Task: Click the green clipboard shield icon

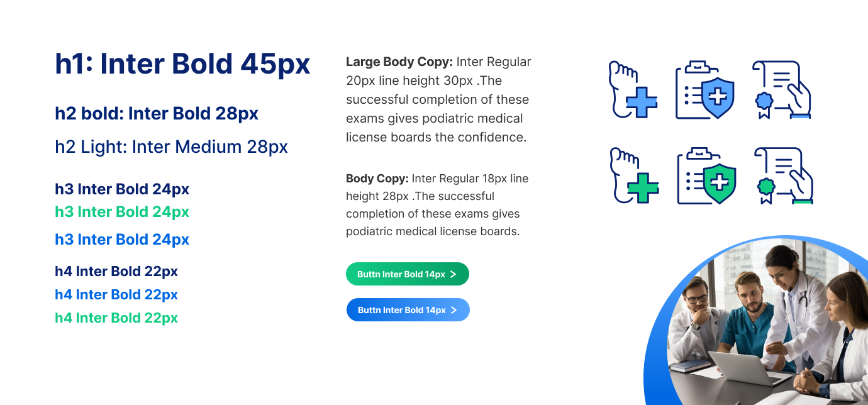Action: [706, 176]
